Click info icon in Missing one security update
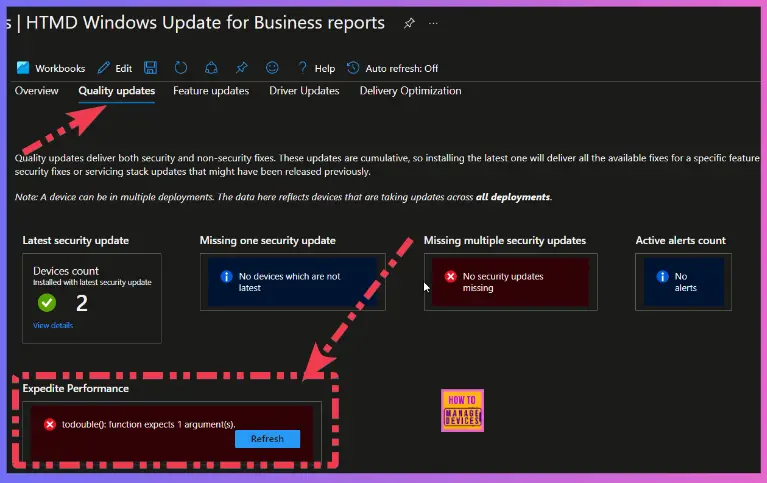 pos(226,276)
